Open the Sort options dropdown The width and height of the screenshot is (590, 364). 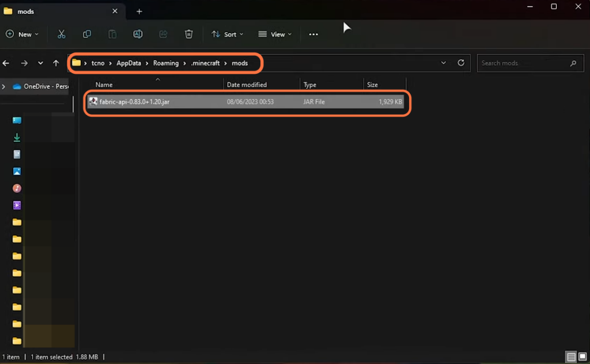click(227, 34)
